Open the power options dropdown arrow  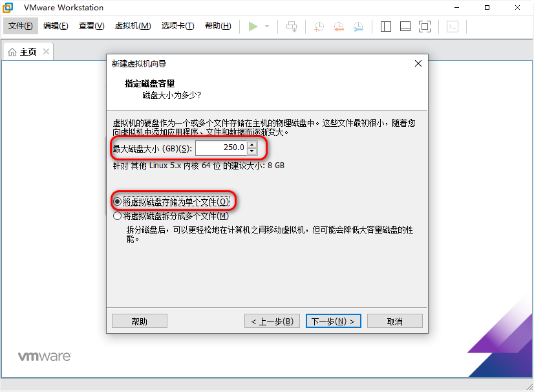267,27
